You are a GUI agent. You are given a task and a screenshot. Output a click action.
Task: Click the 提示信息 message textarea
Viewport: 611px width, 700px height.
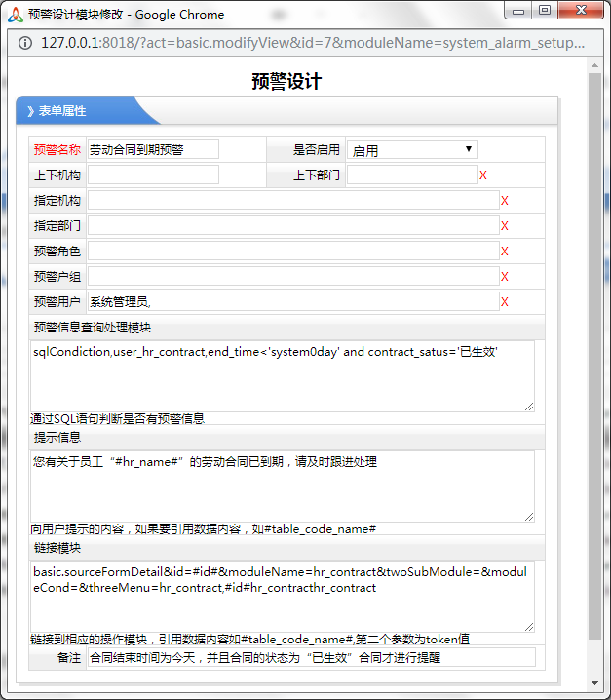click(283, 486)
